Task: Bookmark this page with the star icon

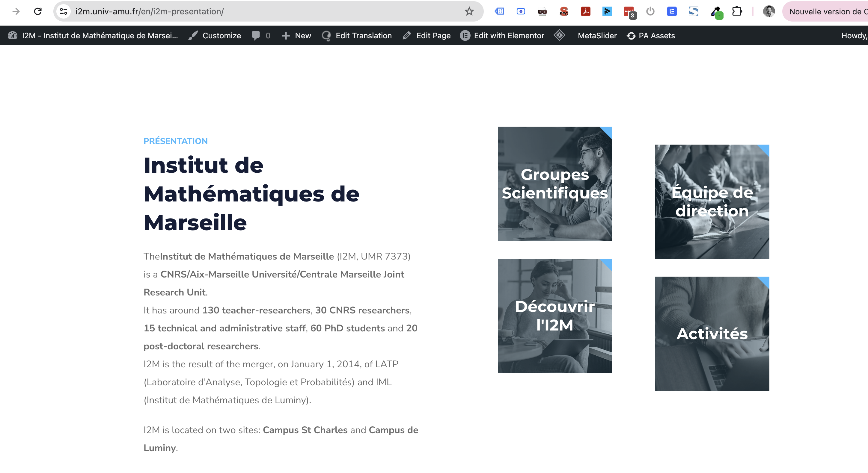Action: (469, 11)
